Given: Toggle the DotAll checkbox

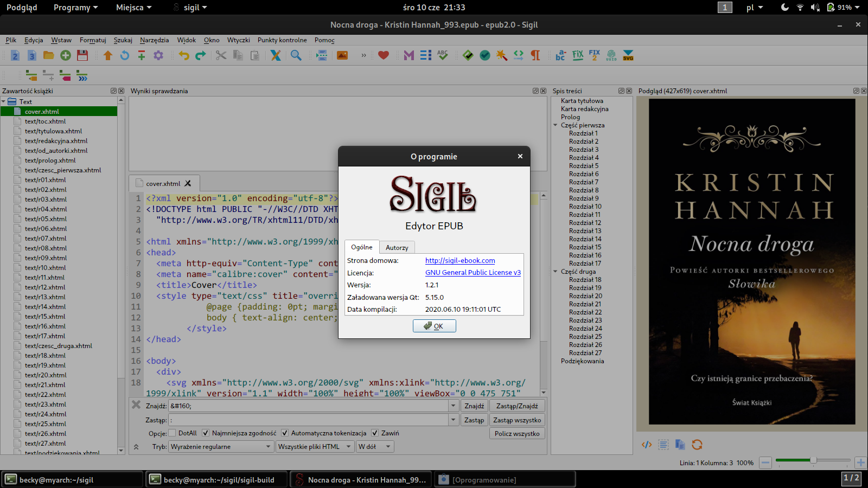Looking at the screenshot, I should tap(172, 433).
